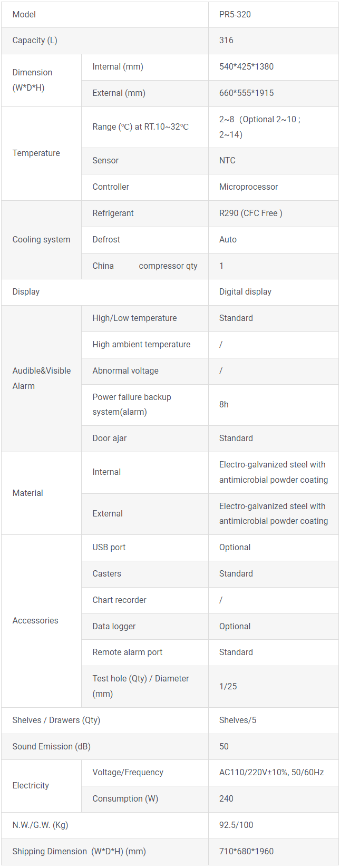
Task: Select the PR5-320 model value cell
Action: click(273, 15)
